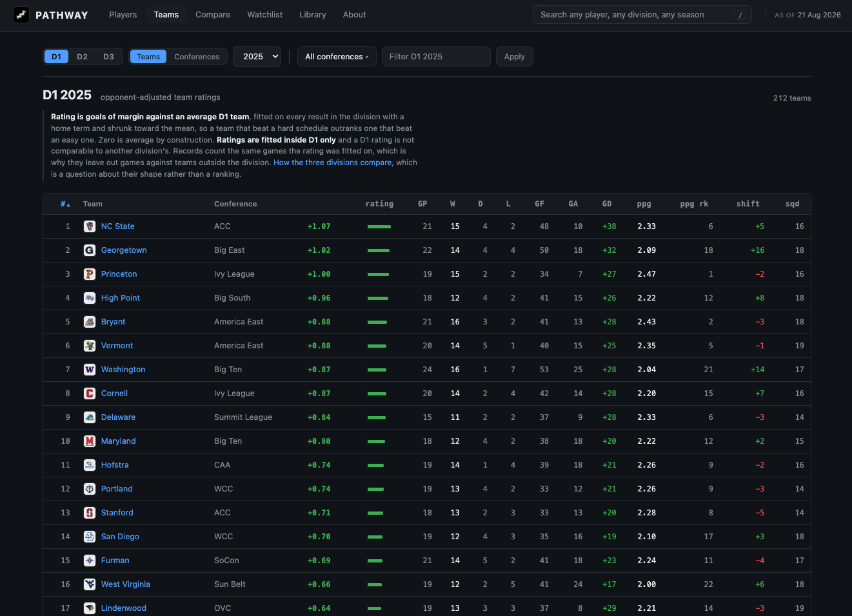This screenshot has width=852, height=616.
Task: Click the Portland team crest
Action: tap(90, 489)
